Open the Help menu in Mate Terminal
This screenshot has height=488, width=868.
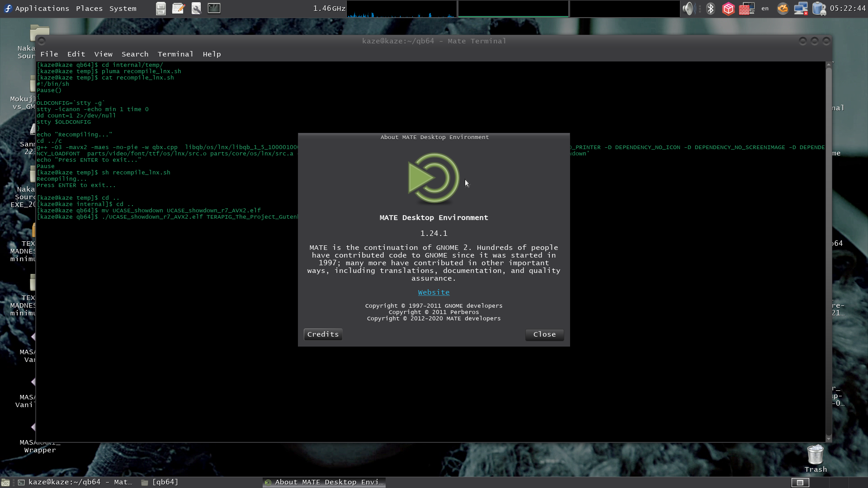[212, 54]
